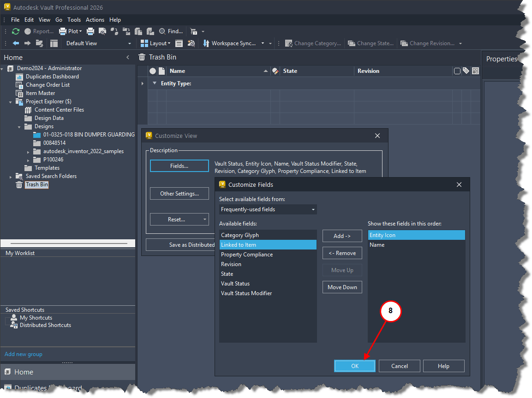
Task: Click the Change Order List tree icon
Action: (19, 85)
